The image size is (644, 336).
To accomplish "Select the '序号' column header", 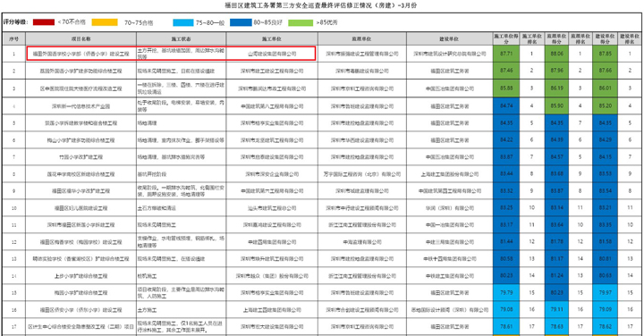I will pos(13,38).
